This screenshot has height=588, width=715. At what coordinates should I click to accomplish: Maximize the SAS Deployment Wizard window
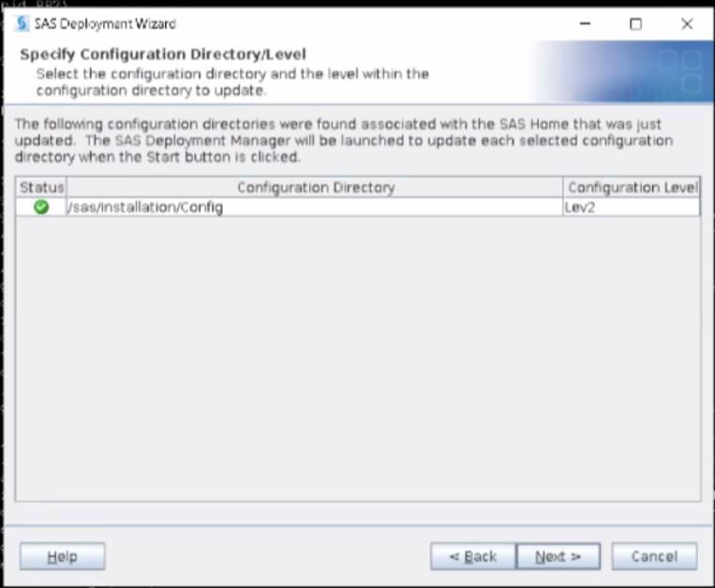tap(635, 23)
